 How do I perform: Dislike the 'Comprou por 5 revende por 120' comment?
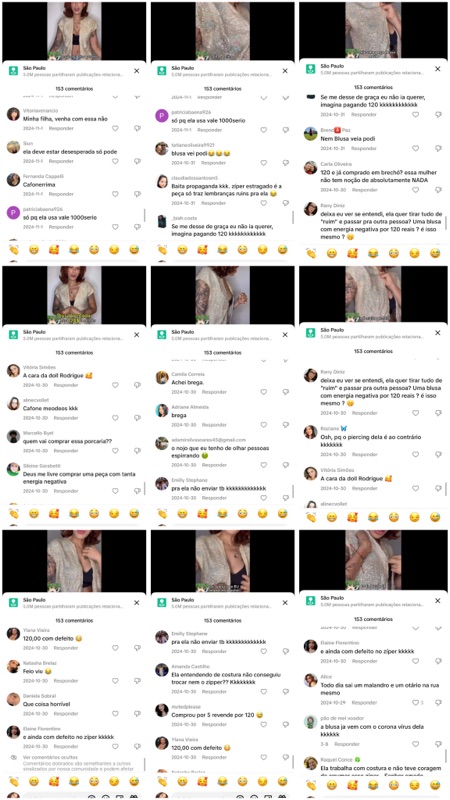286,724
